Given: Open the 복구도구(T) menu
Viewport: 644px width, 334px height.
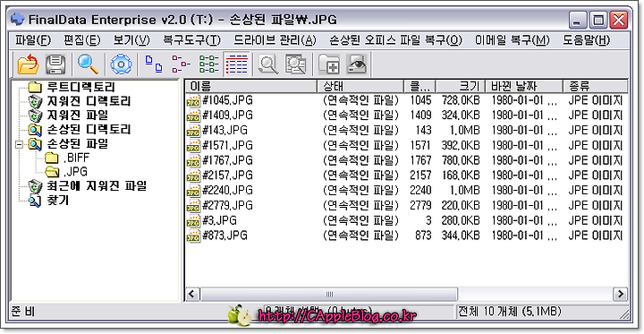Looking at the screenshot, I should (191, 40).
